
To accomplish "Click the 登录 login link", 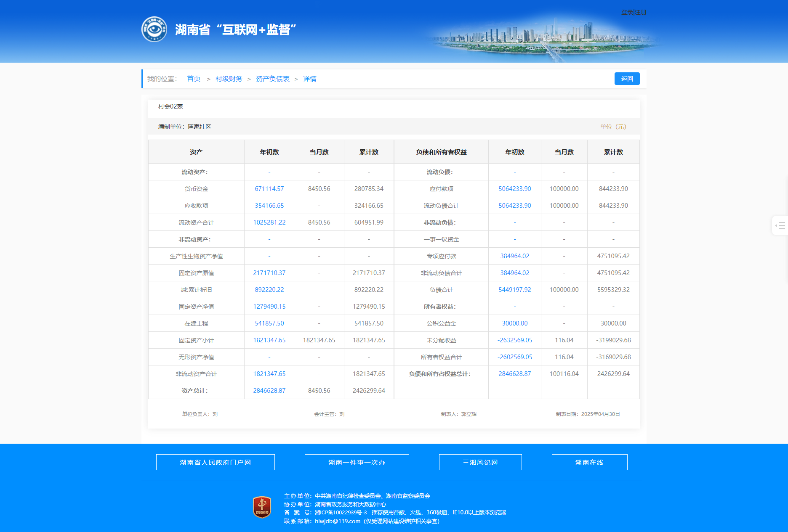I will 627,12.
